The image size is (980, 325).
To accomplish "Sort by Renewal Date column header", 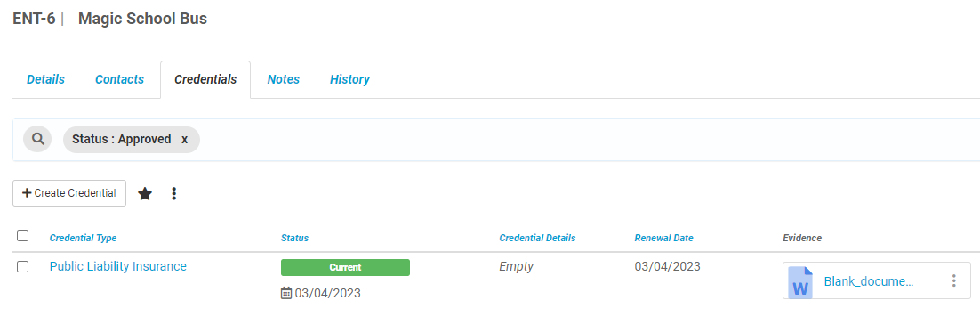I will 663,238.
